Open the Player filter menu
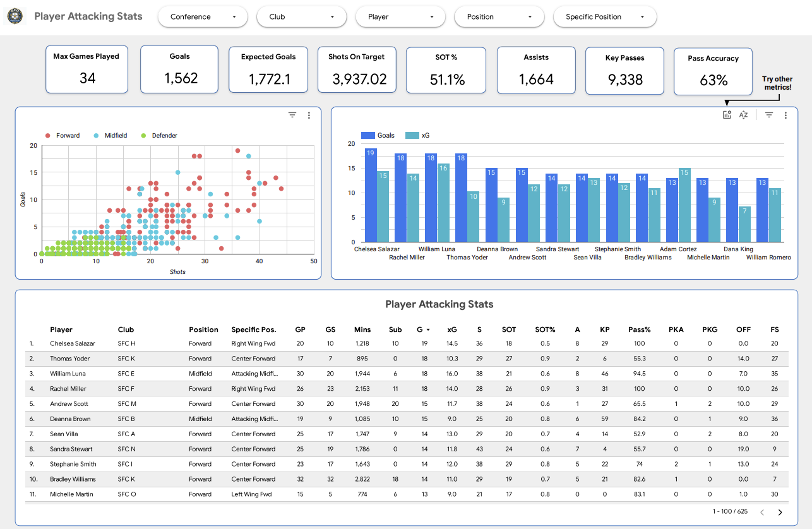Image resolution: width=812 pixels, height=529 pixels. [x=400, y=16]
